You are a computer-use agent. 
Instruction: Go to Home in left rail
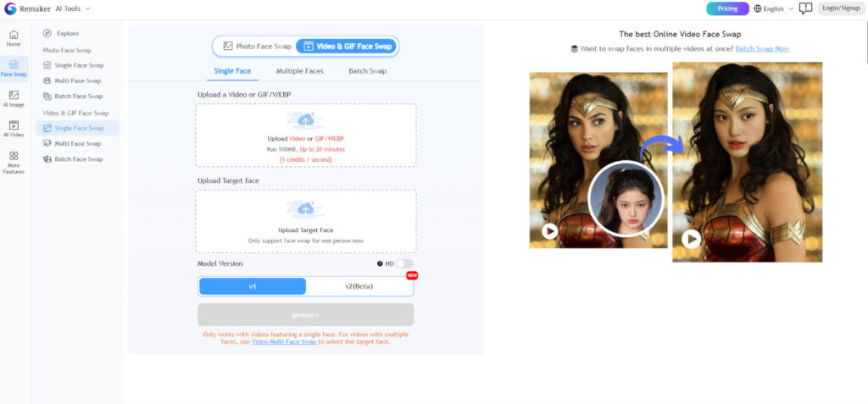(14, 38)
